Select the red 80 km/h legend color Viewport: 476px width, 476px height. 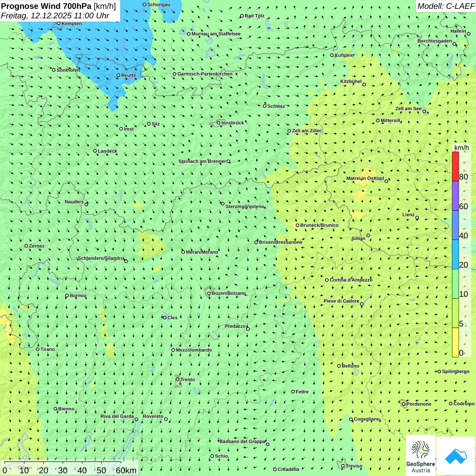click(x=455, y=166)
